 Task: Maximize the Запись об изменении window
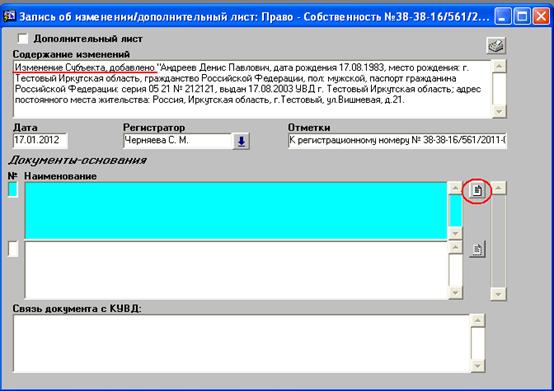coord(522,16)
